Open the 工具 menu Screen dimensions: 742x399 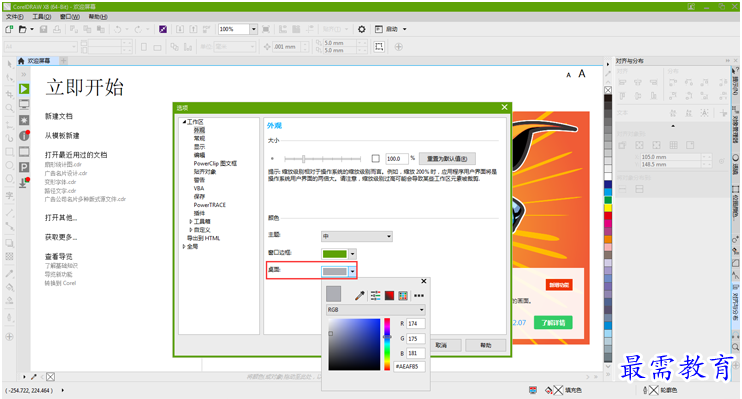pos(42,17)
